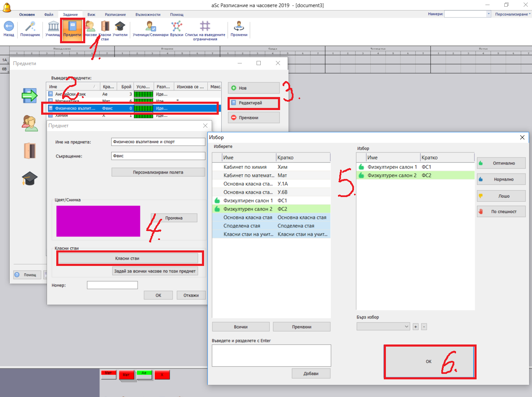Image resolution: width=532 pixels, height=397 pixels.
Task: Open the Помощник wizard tool
Action: tap(30, 27)
